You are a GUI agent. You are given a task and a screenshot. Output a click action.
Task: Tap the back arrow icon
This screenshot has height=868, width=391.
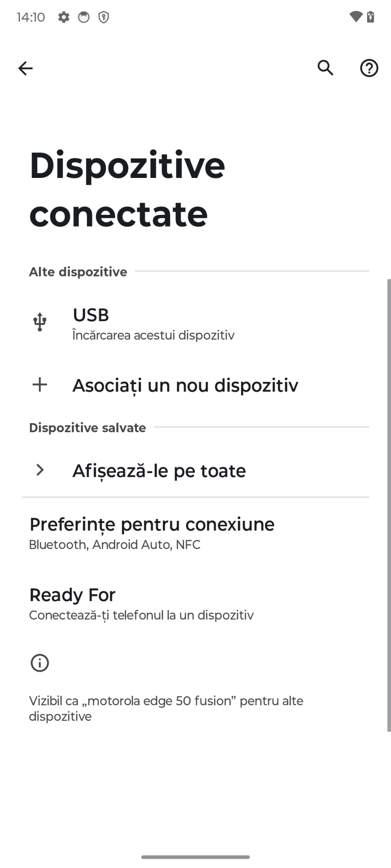(x=25, y=68)
